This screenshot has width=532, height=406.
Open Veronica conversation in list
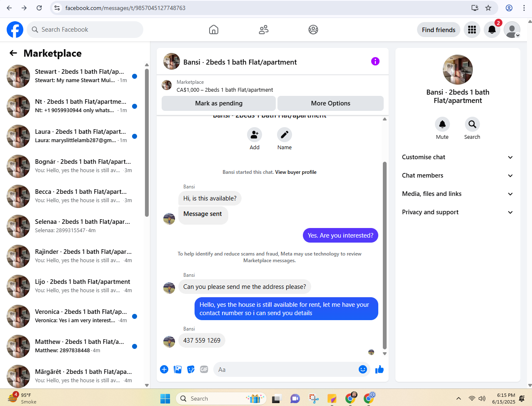[72, 316]
